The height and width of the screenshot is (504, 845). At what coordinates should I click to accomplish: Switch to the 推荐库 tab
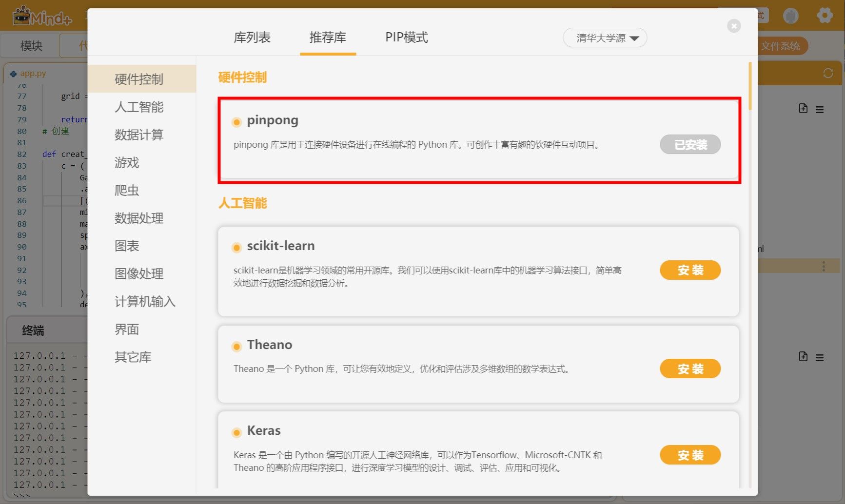click(328, 38)
